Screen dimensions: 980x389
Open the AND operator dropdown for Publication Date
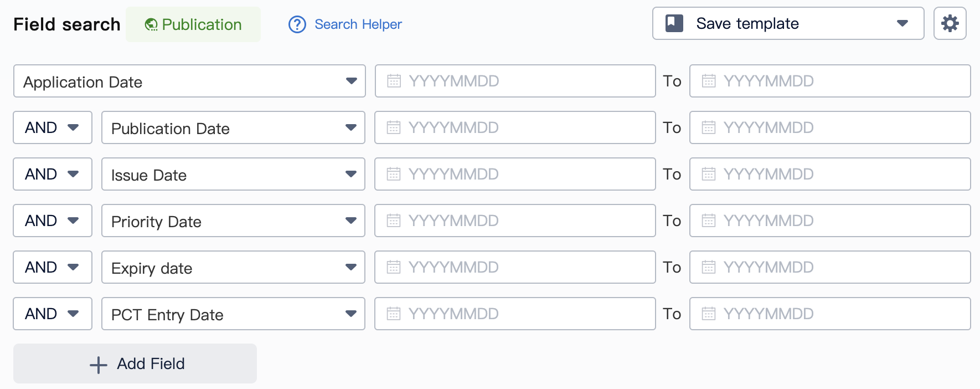pyautogui.click(x=53, y=127)
